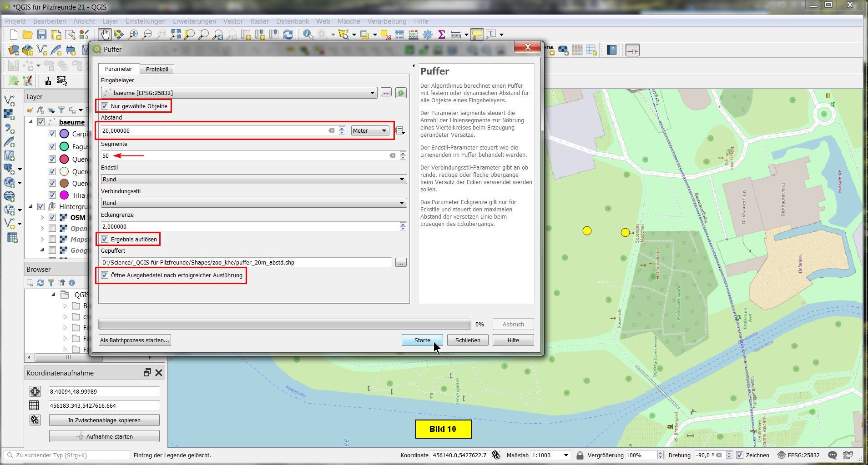The width and height of the screenshot is (868, 465).
Task: Click the Starte button
Action: pyautogui.click(x=422, y=340)
